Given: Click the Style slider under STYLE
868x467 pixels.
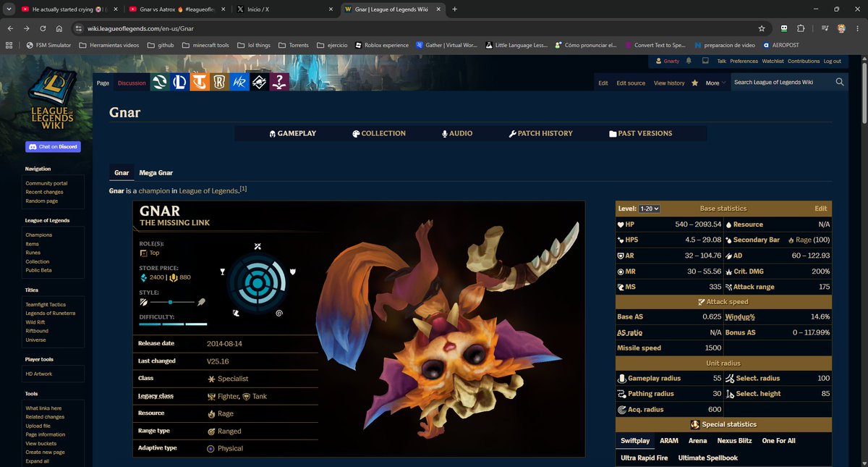Looking at the screenshot, I should point(174,302).
